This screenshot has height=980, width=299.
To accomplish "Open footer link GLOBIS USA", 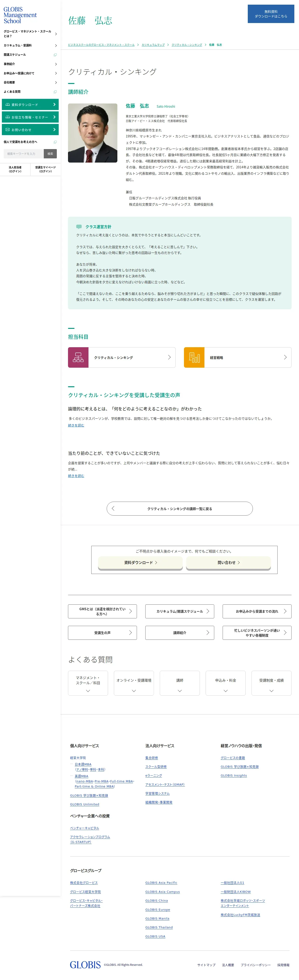I will click(155, 936).
